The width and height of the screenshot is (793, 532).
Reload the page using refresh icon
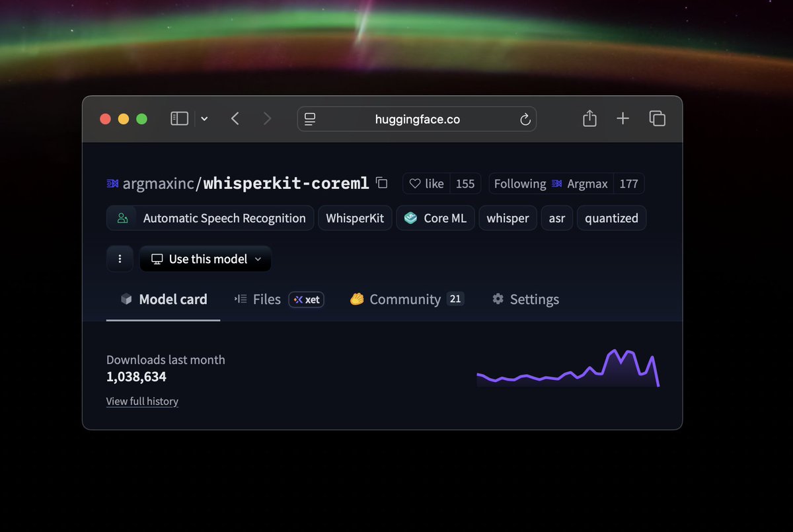tap(525, 119)
